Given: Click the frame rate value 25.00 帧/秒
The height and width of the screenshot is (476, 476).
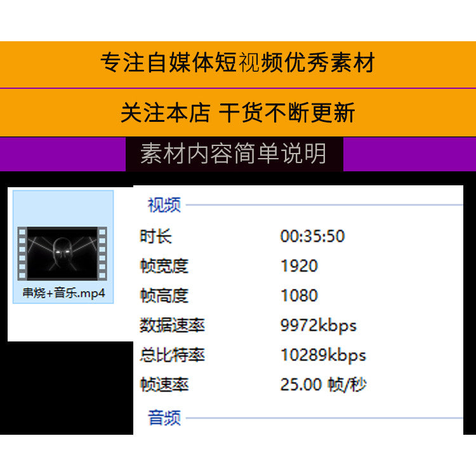Looking at the screenshot, I should pyautogui.click(x=323, y=385).
